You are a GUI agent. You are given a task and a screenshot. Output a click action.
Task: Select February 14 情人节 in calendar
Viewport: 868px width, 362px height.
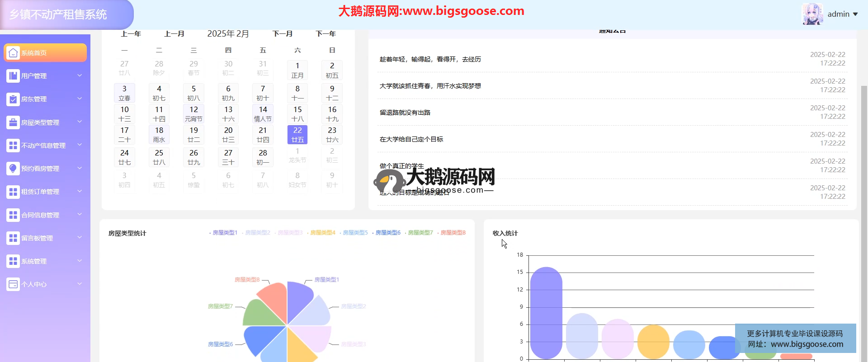[x=263, y=114]
